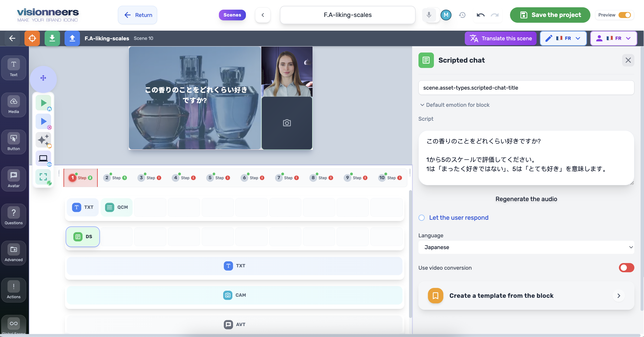Click the F.A-liking-scales project title field
Screen dimensions: 644x337
pos(347,15)
